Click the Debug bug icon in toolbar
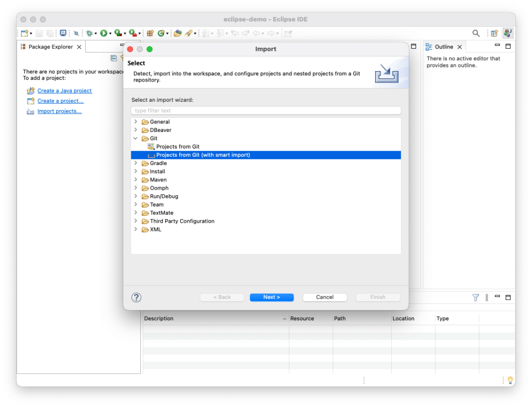 point(90,33)
